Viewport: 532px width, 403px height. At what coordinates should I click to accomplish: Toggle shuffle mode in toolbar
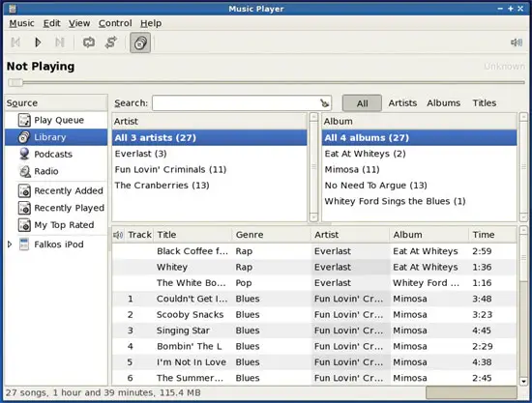pyautogui.click(x=111, y=43)
